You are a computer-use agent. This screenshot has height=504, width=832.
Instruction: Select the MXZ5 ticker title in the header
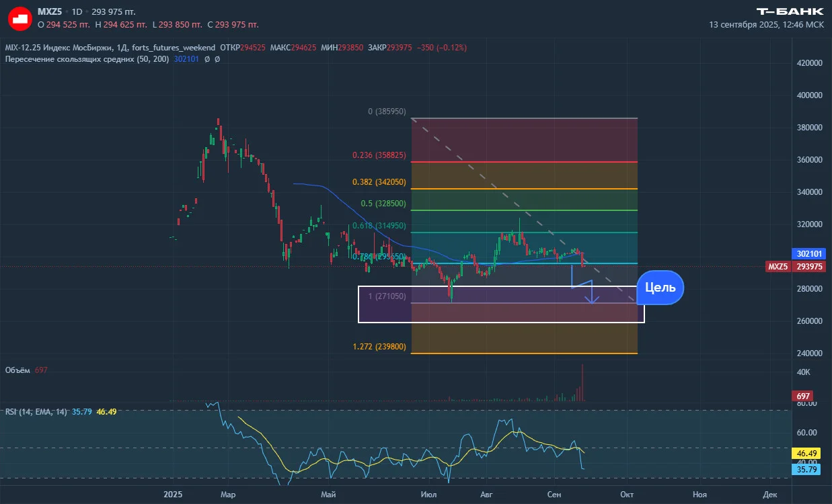tap(50, 12)
